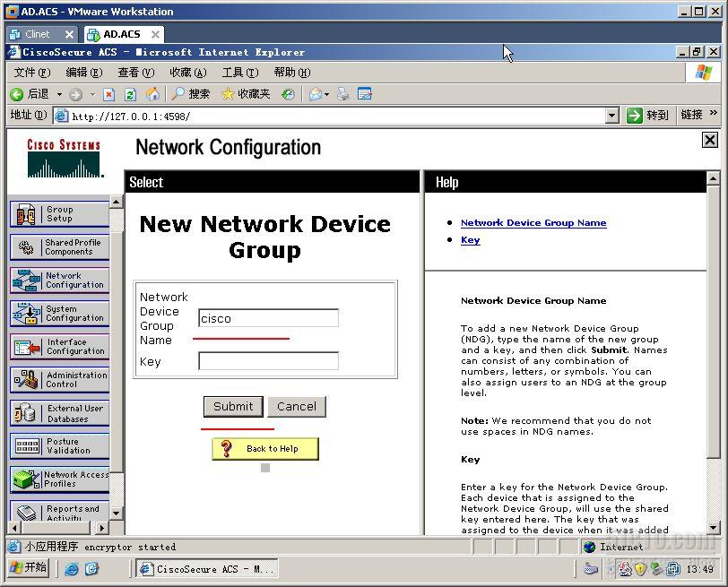Click the taskbar clock showing 13:49
Viewport: 728px width, 587px height.
pos(699,569)
